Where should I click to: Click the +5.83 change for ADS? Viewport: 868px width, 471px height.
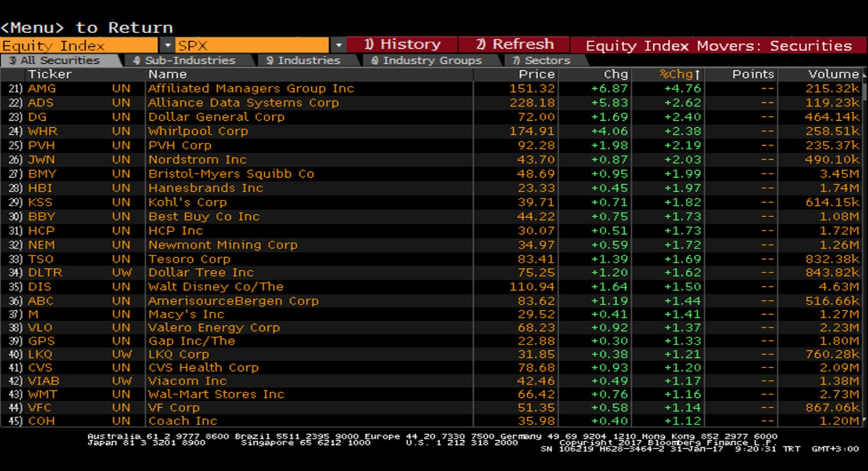pos(610,103)
